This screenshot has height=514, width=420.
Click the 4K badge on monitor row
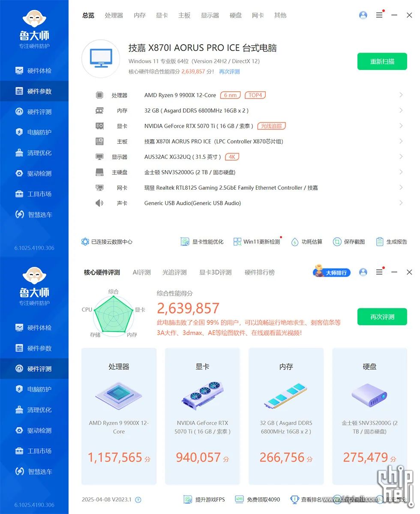click(232, 157)
